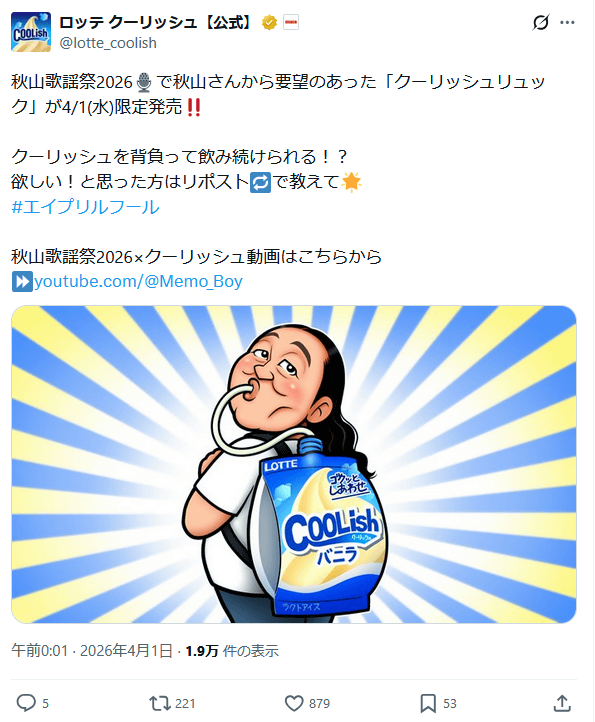View the 1.9万 件の表示 view count
595x722 pixels.
(x=232, y=651)
